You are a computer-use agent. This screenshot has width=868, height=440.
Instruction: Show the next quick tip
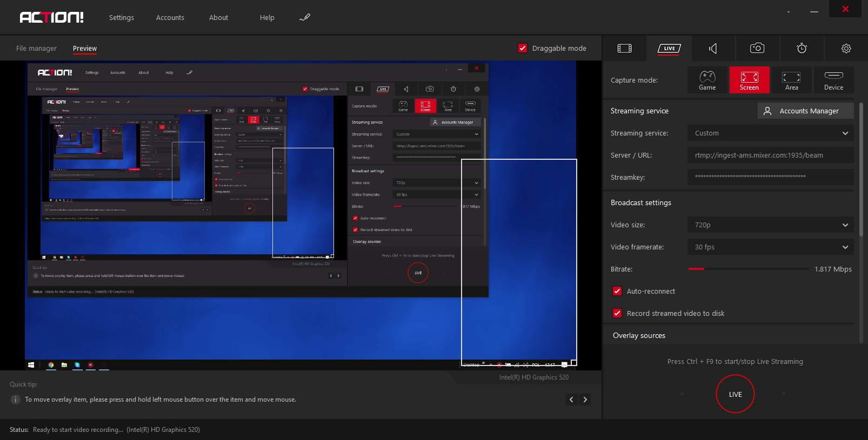coord(585,400)
